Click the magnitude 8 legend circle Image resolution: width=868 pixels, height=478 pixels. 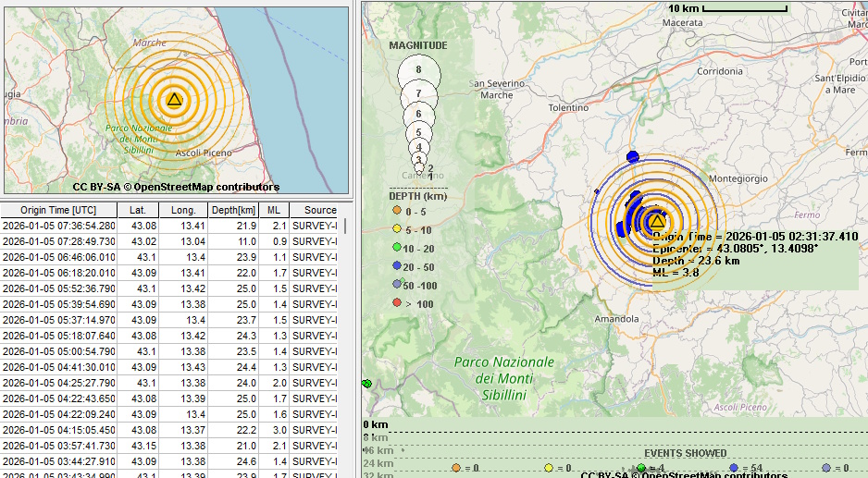tap(418, 71)
